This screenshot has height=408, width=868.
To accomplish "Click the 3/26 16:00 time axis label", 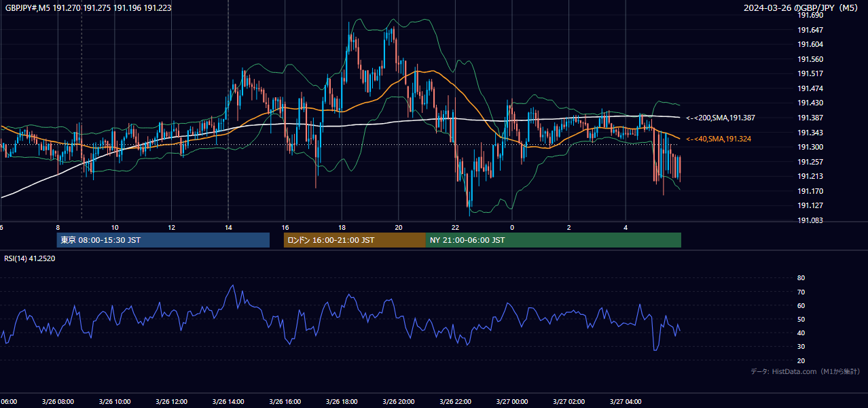I will [285, 402].
